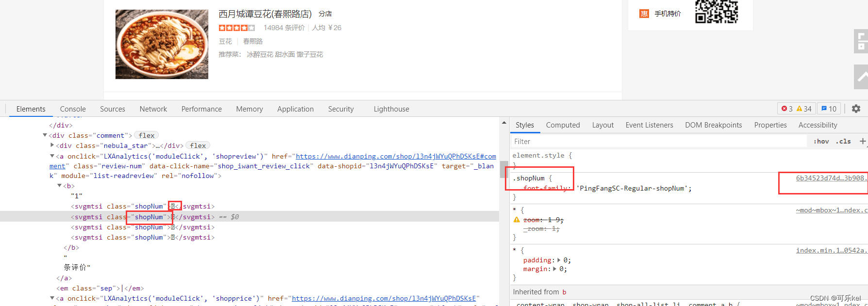
Task: Click the flex badge on comment div
Action: pos(147,135)
